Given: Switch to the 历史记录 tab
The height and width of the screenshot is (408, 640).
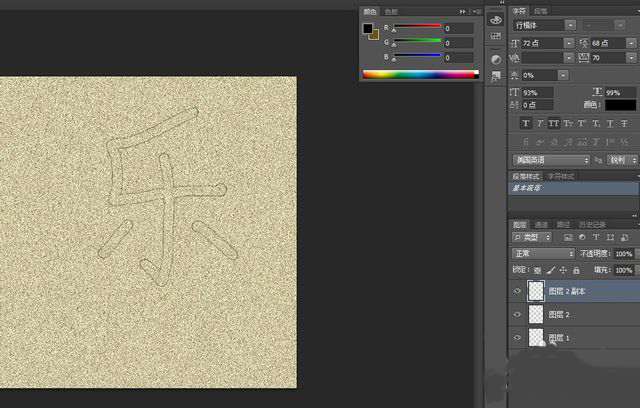Looking at the screenshot, I should point(596,224).
